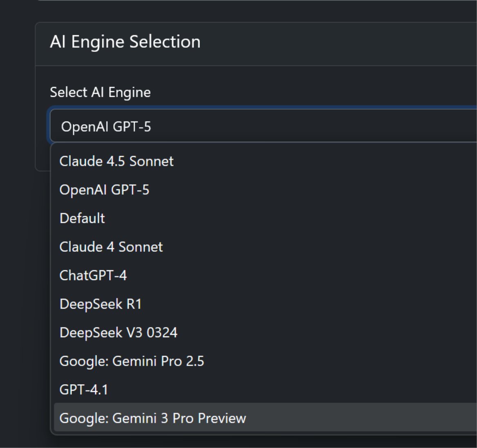The image size is (477, 448).
Task: Click the dropdown field showing OpenAI GPT-5
Action: (262, 126)
